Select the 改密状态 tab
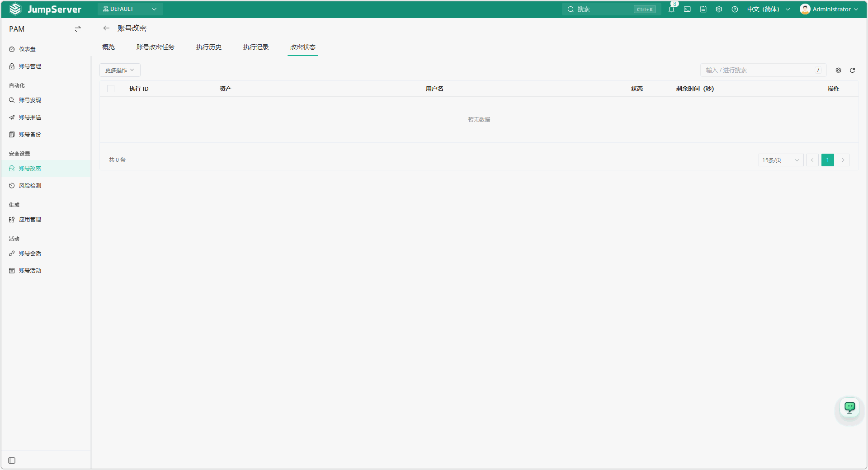Image resolution: width=868 pixels, height=470 pixels. click(303, 47)
